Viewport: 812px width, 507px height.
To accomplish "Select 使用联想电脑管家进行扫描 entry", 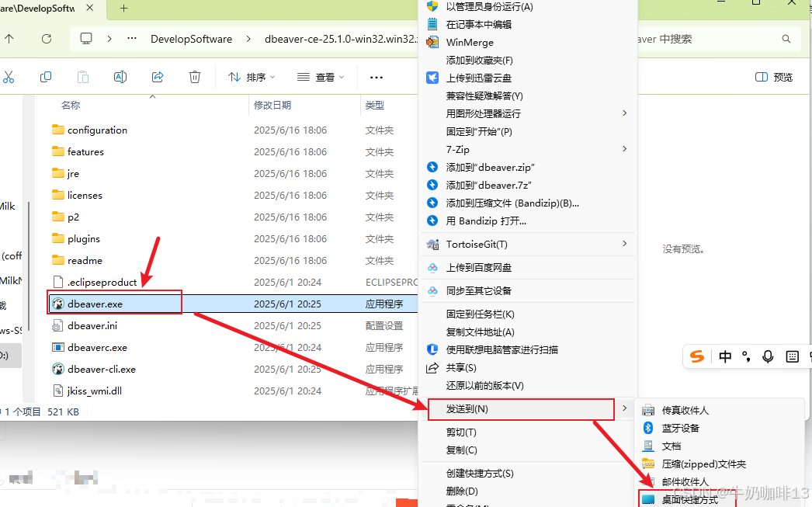I will pos(527,349).
